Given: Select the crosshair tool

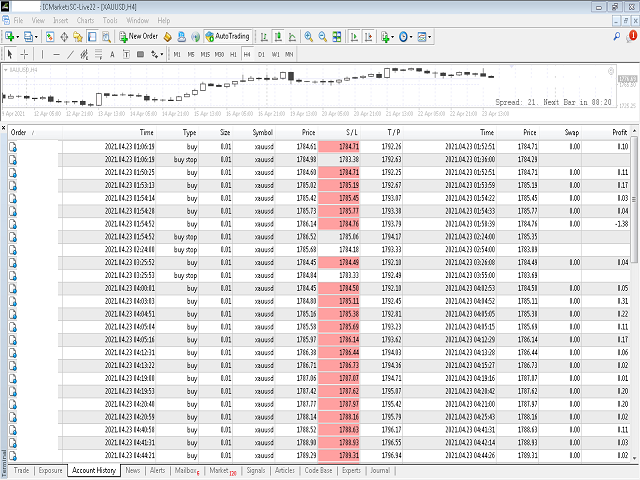Looking at the screenshot, I should pyautogui.click(x=24, y=54).
